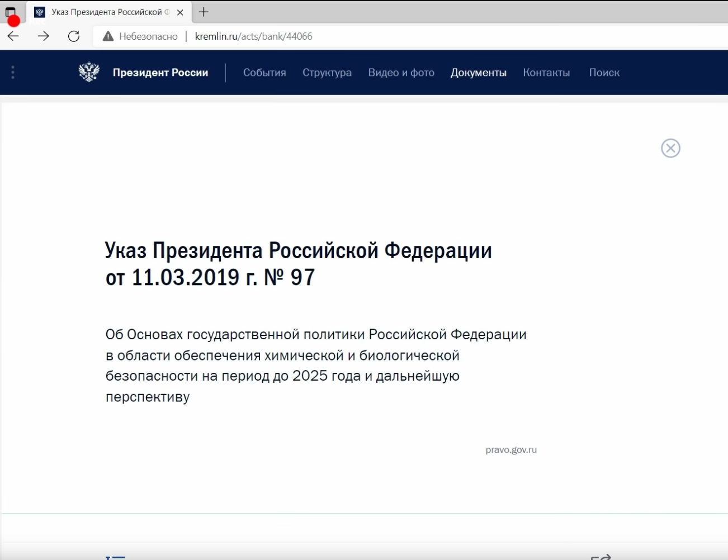Screen dimensions: 728x560
Task: Go to 'Президент России' home link
Action: pyautogui.click(x=160, y=73)
